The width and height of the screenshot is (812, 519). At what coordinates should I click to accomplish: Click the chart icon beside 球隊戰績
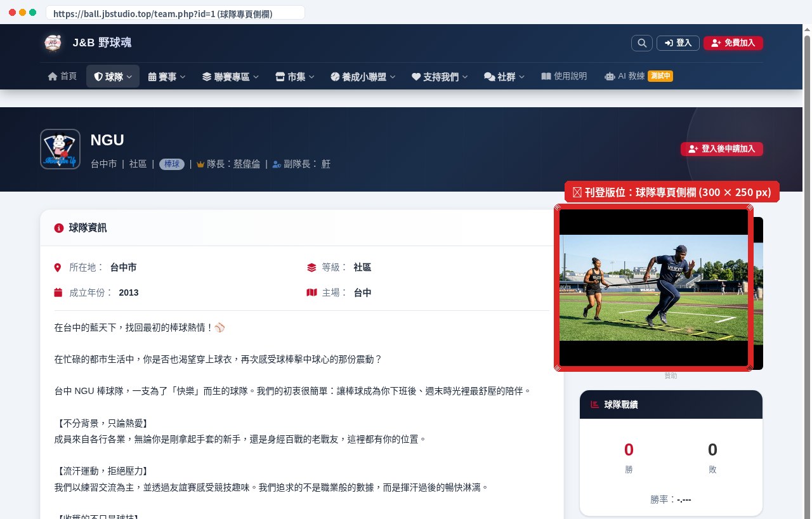tap(594, 404)
